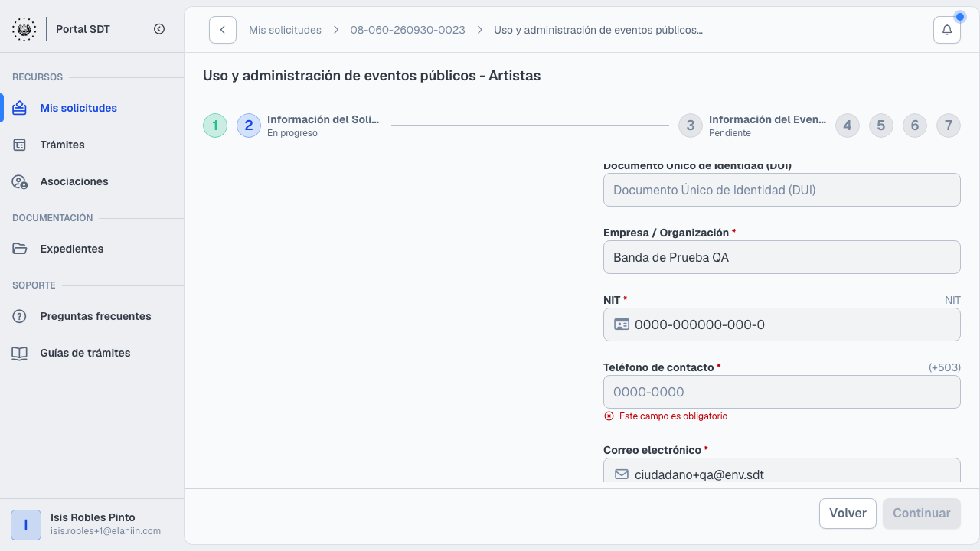Click the user avatar with letter I
This screenshot has width=980, height=551.
(26, 525)
